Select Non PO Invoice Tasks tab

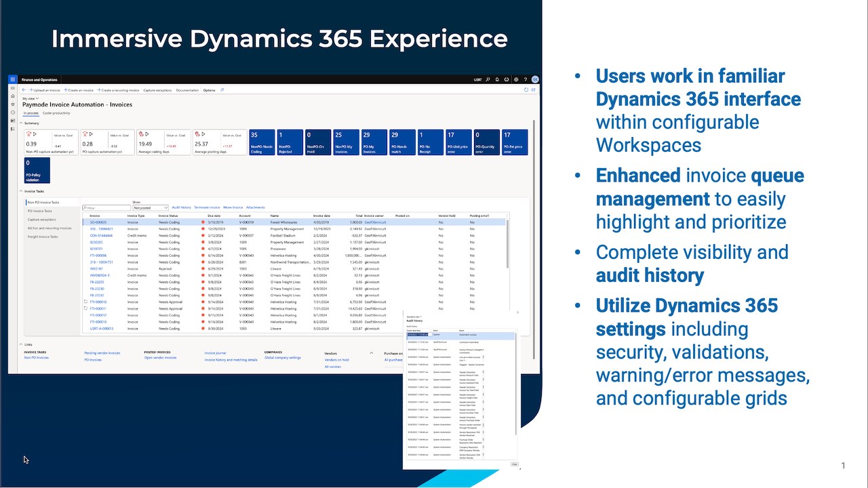[x=43, y=202]
